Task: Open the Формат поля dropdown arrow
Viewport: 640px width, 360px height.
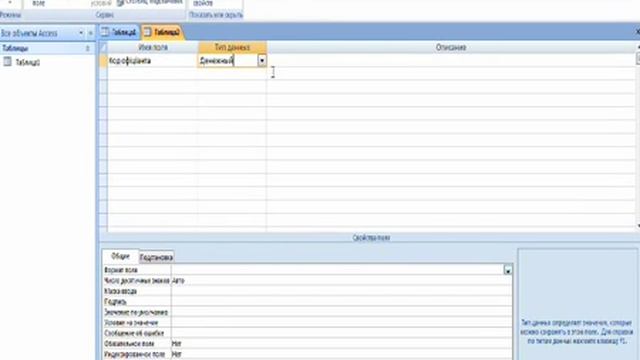Action: pyautogui.click(x=508, y=270)
